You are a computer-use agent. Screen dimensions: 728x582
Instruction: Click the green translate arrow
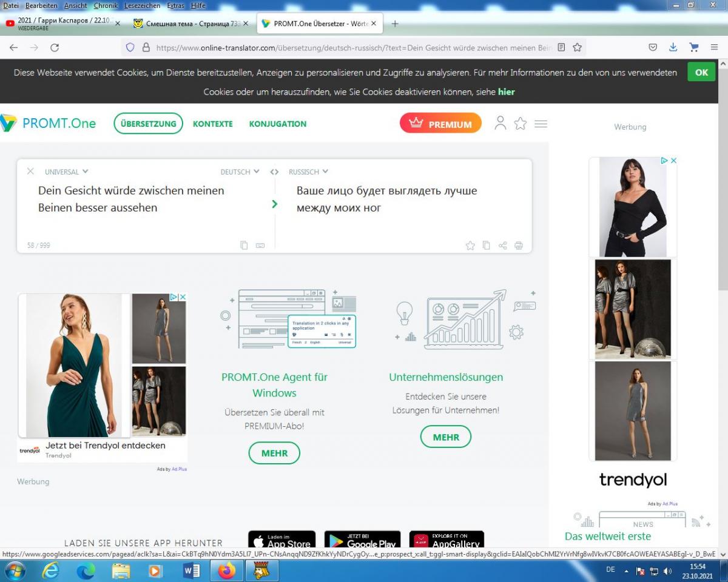click(275, 204)
